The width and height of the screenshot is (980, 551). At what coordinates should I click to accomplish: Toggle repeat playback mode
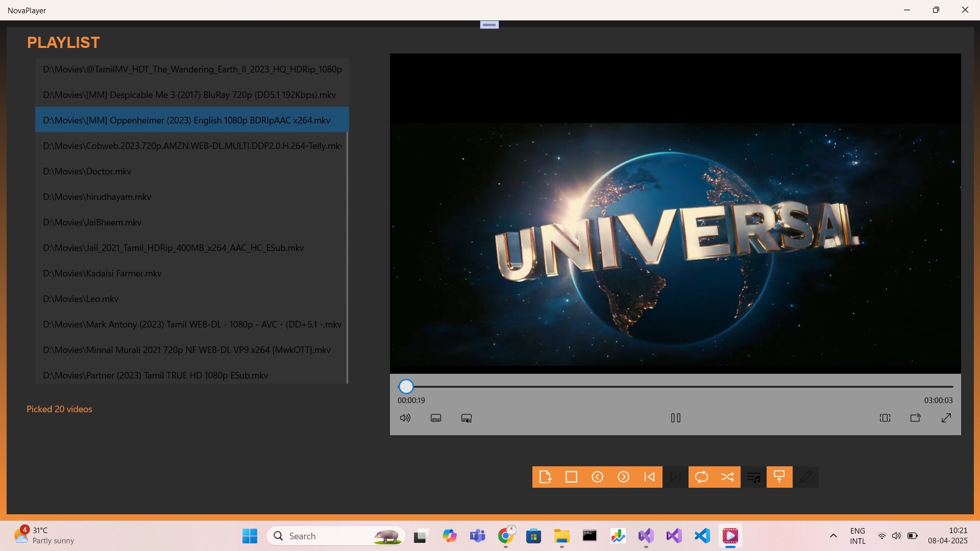(702, 477)
